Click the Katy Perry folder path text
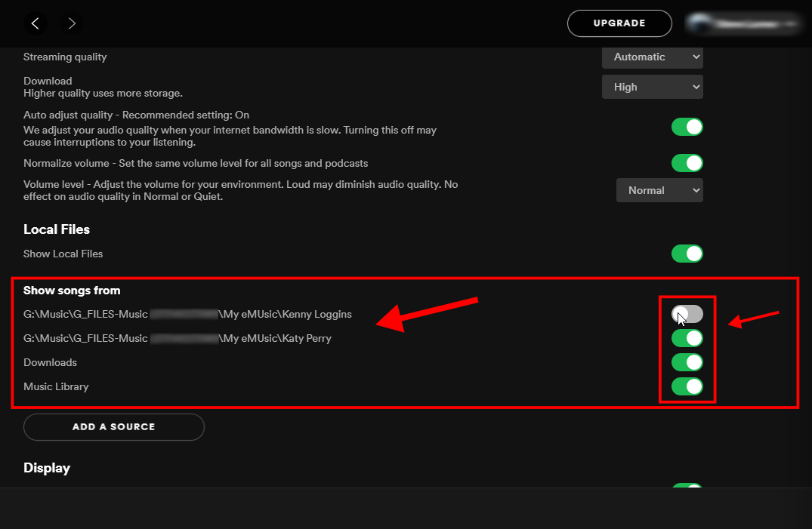This screenshot has height=529, width=812. click(177, 339)
